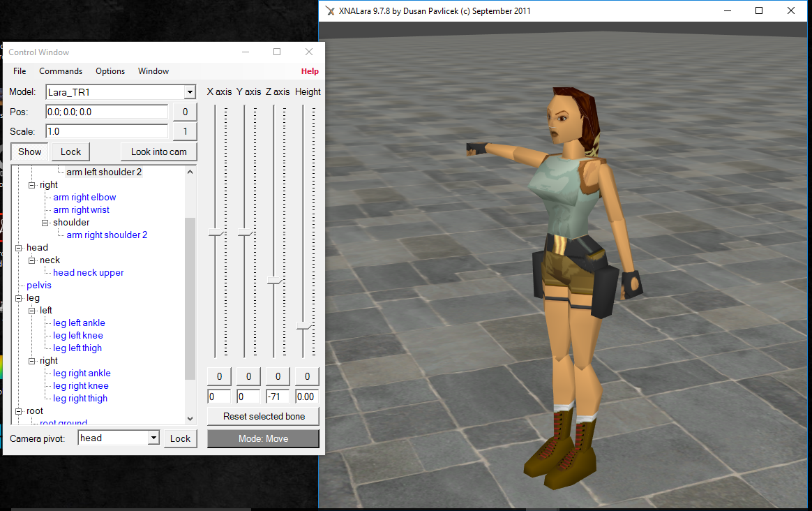Image resolution: width=812 pixels, height=511 pixels.
Task: Toggle the Lock button next to Show
Action: [70, 151]
